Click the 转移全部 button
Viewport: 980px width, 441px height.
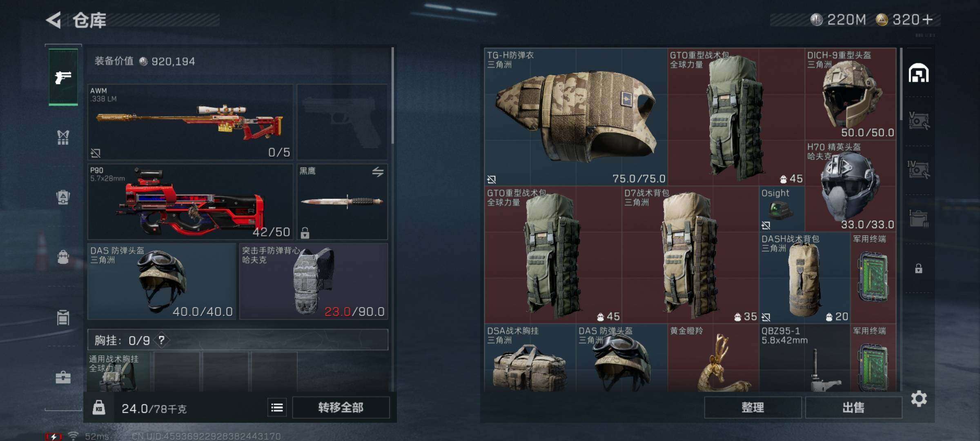tap(341, 407)
